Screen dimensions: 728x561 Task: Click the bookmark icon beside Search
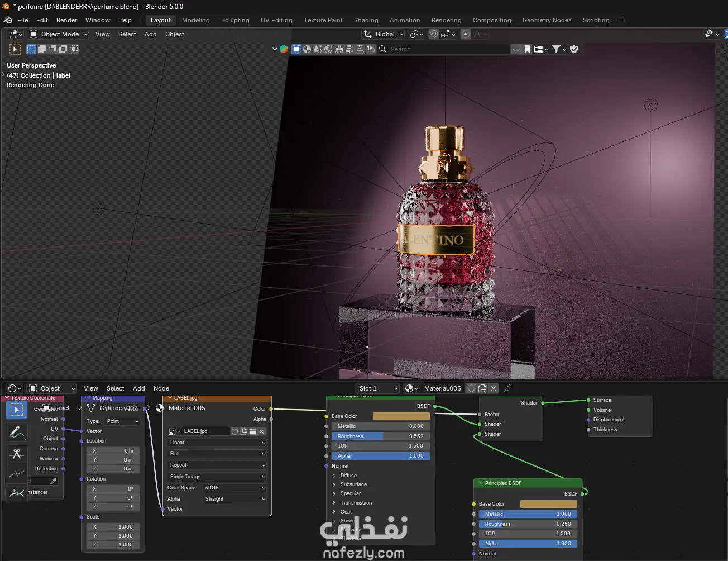coord(527,49)
